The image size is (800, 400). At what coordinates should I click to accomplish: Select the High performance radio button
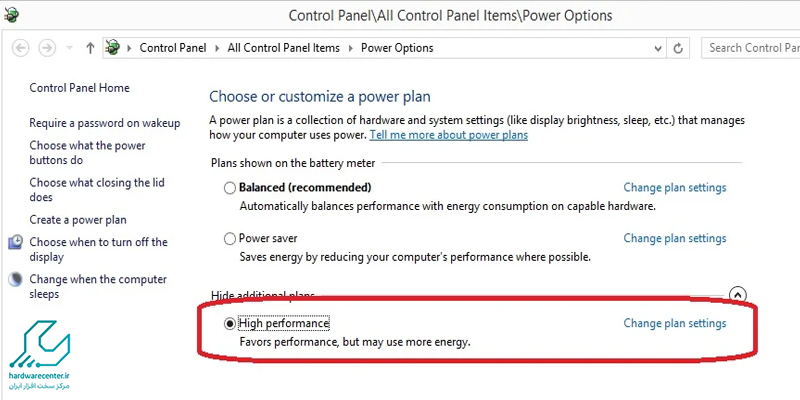point(230,324)
